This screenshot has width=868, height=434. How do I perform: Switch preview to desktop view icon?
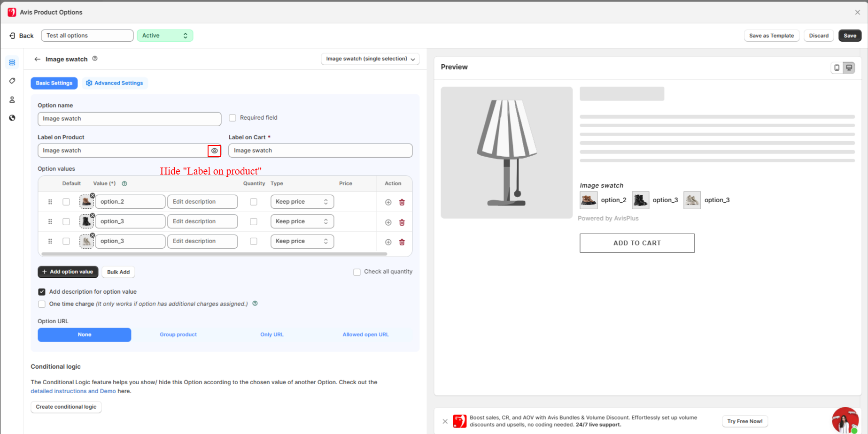(849, 68)
